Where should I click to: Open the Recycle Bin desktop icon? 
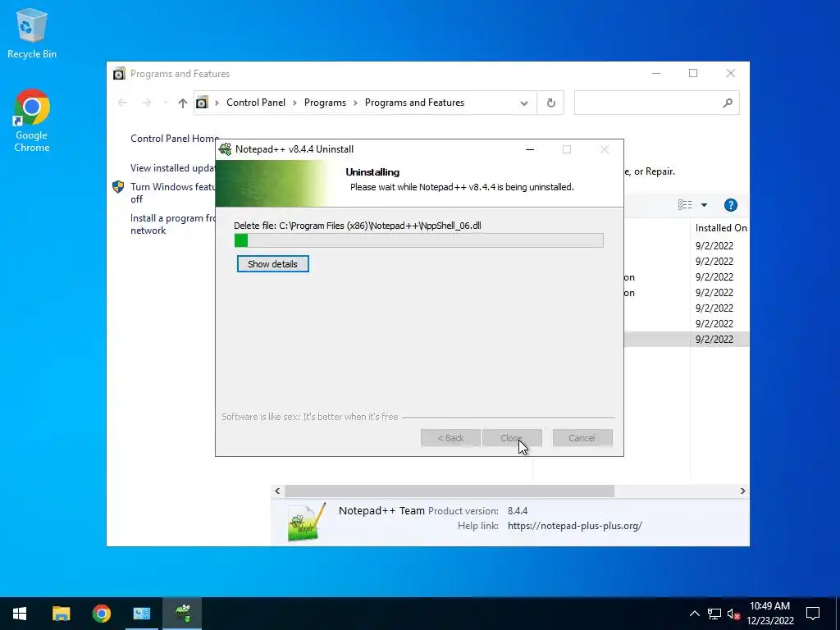(x=32, y=33)
